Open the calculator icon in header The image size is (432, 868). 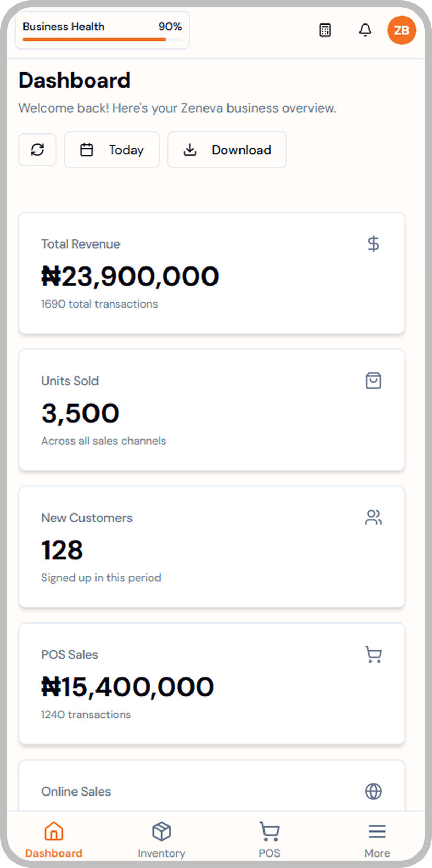tap(325, 30)
